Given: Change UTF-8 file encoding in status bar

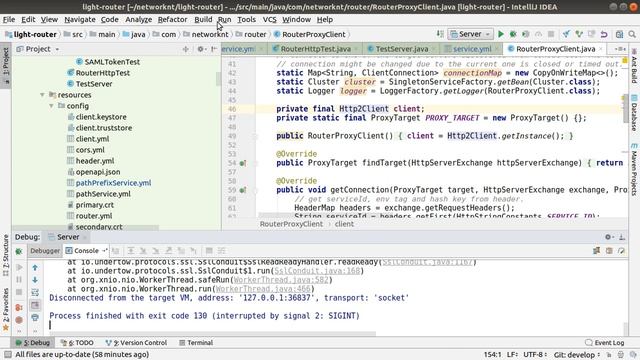Looking at the screenshot, I should (x=535, y=355).
